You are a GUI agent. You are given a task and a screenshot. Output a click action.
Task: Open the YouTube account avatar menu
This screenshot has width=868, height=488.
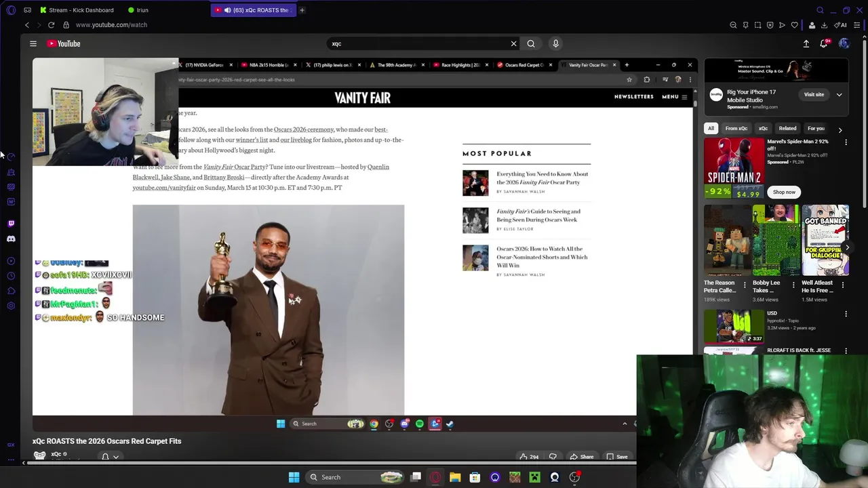(x=844, y=43)
